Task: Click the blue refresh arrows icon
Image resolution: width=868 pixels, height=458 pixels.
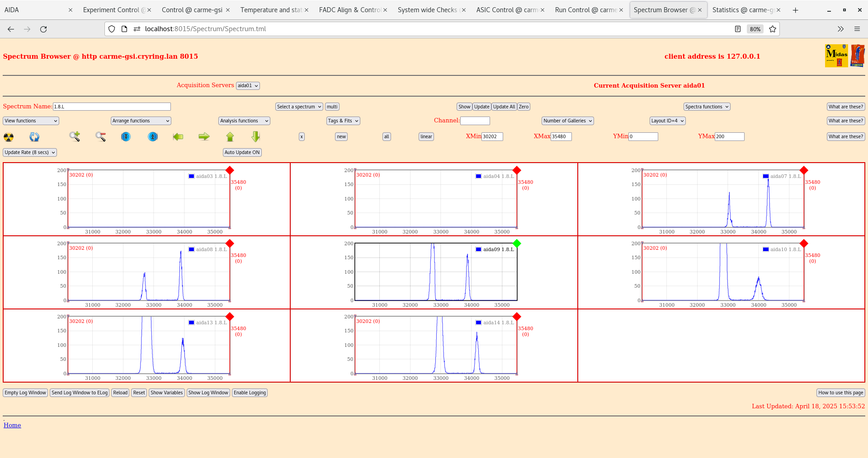Action: coord(34,137)
